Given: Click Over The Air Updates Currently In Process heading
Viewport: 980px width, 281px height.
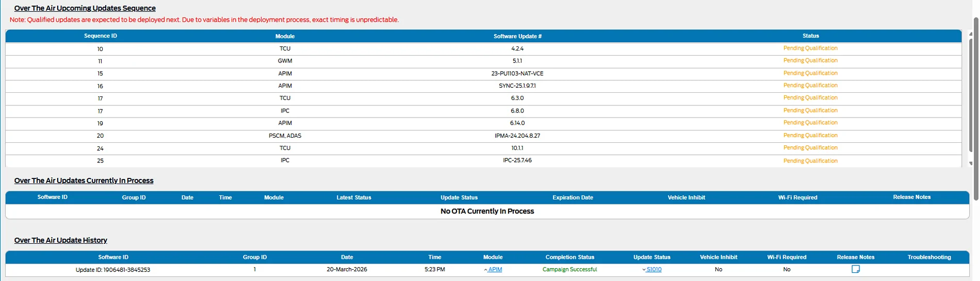Looking at the screenshot, I should tap(84, 180).
